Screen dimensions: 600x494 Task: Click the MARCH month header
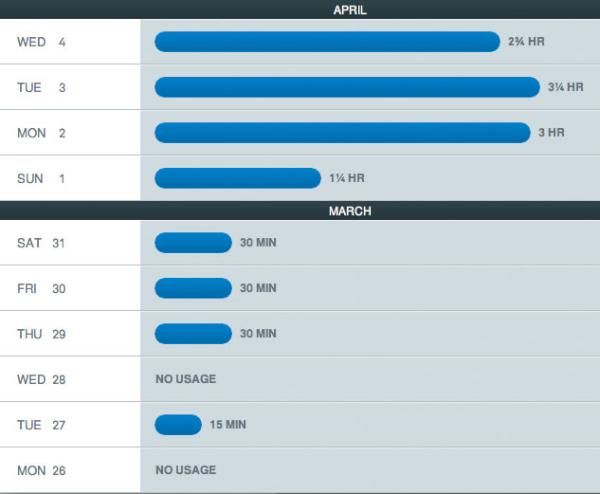point(349,211)
